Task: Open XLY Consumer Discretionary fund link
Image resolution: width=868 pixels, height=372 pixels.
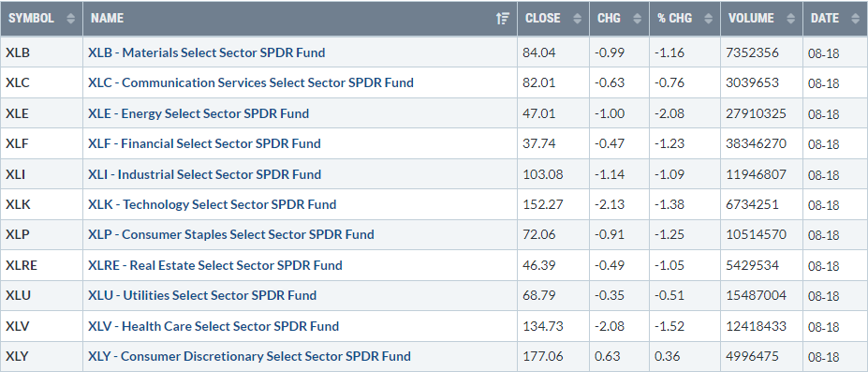Action: tap(249, 356)
